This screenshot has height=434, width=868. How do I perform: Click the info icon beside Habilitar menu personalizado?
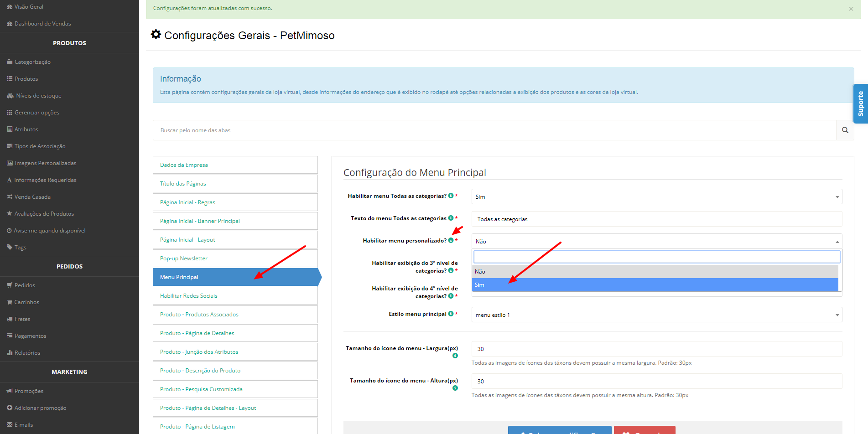click(x=451, y=240)
